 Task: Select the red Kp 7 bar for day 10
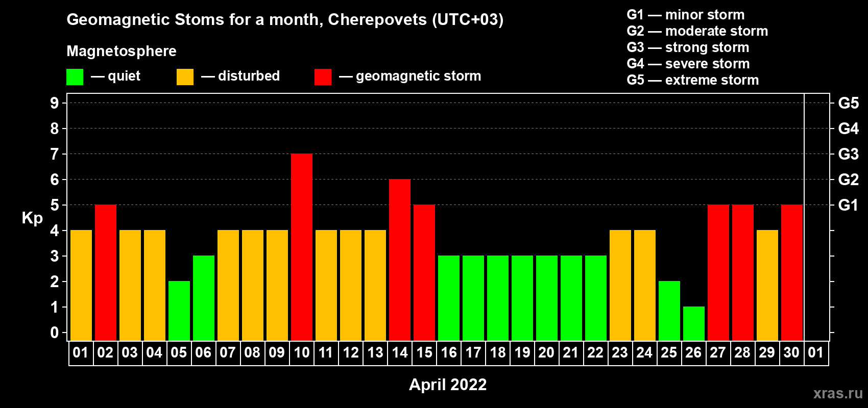302,247
